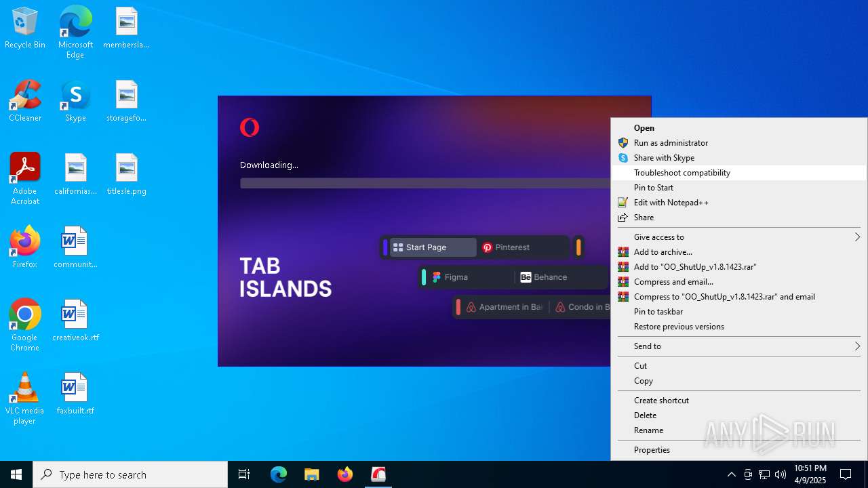Select the Skype desktop shortcut
Image resolution: width=868 pixels, height=488 pixels.
click(x=75, y=102)
